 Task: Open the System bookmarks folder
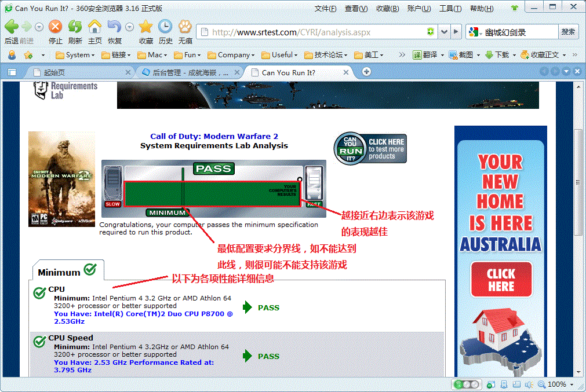coord(75,55)
